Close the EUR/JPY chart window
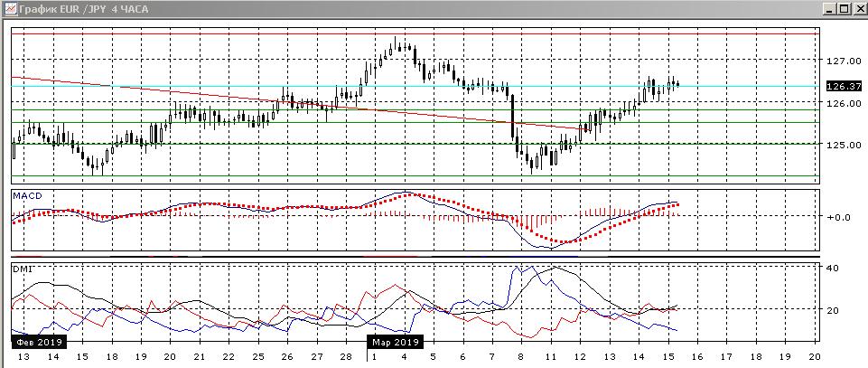The height and width of the screenshot is (368, 868). [x=857, y=8]
